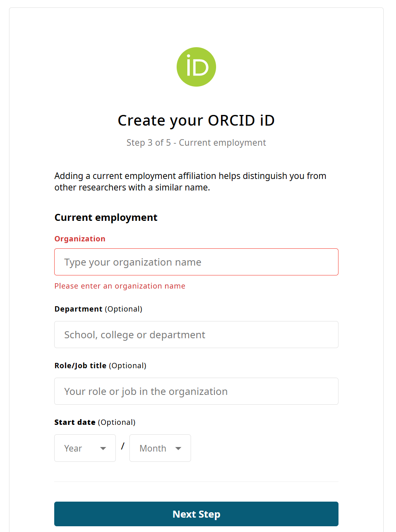This screenshot has width=396, height=532.
Task: Expand the Year selector for start date
Action: pyautogui.click(x=85, y=448)
